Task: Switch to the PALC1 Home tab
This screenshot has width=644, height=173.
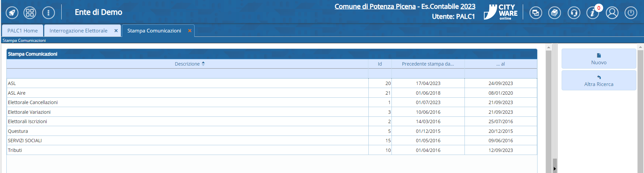Action: (x=22, y=31)
